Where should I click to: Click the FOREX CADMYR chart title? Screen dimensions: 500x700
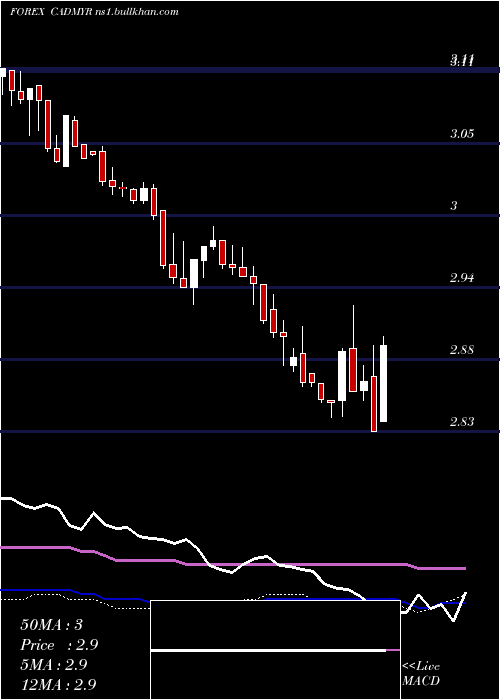tap(94, 12)
